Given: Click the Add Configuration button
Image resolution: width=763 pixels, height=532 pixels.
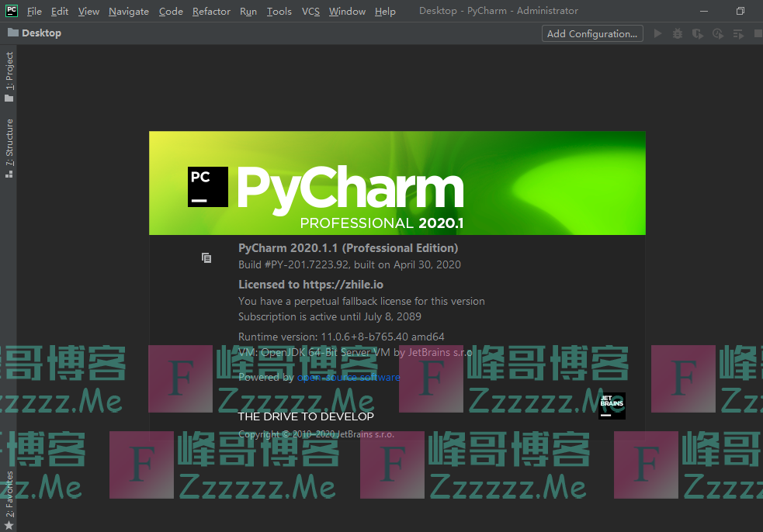Looking at the screenshot, I should point(592,33).
